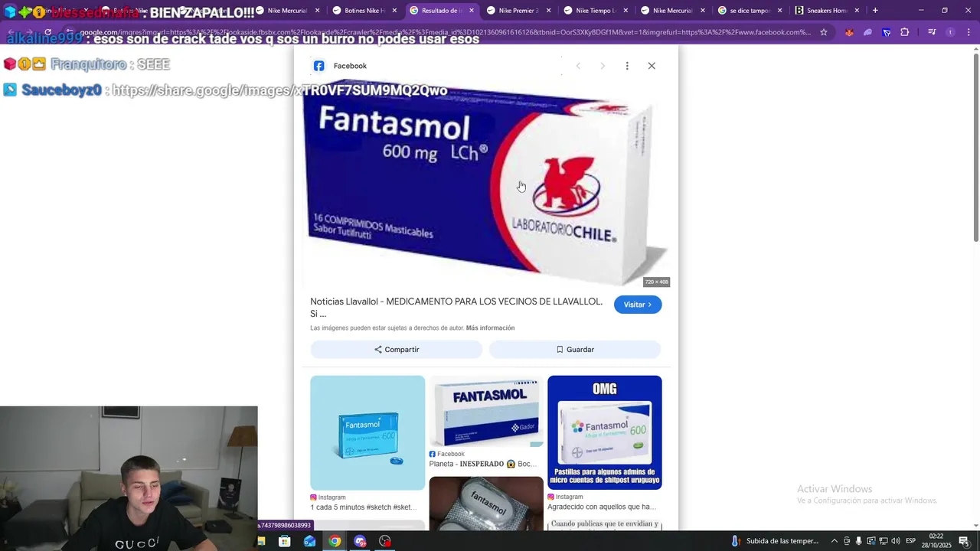Open Microsoft Store from the taskbar

point(285,541)
